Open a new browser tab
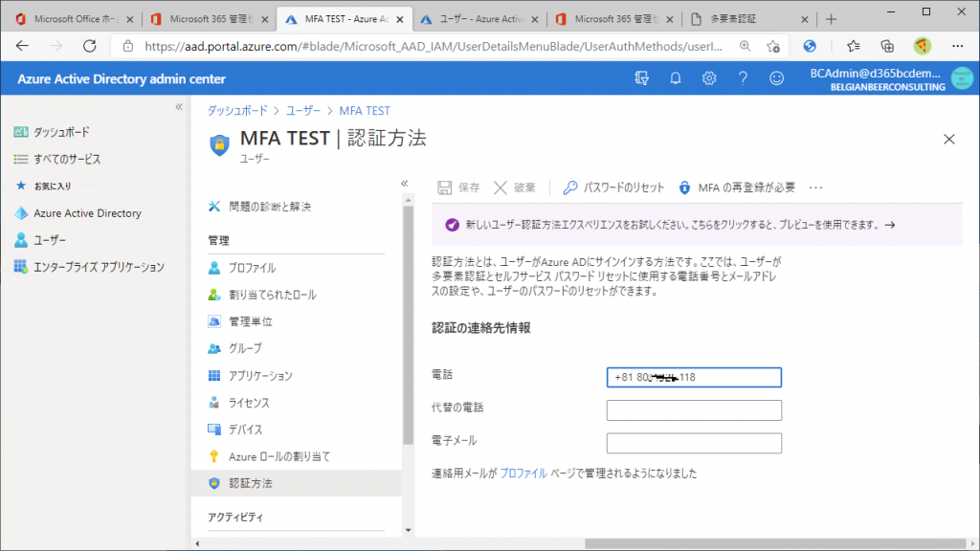The height and width of the screenshot is (551, 980). pos(831,19)
